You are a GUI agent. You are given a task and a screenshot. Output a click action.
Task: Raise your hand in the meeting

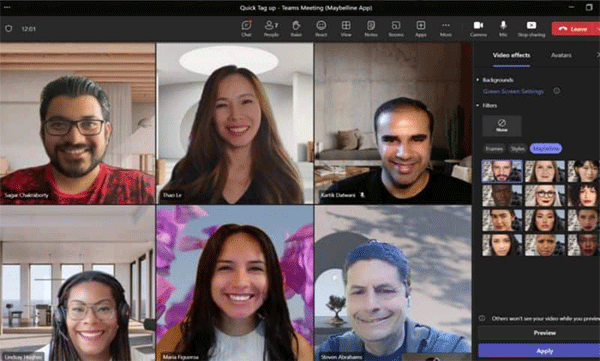[296, 29]
